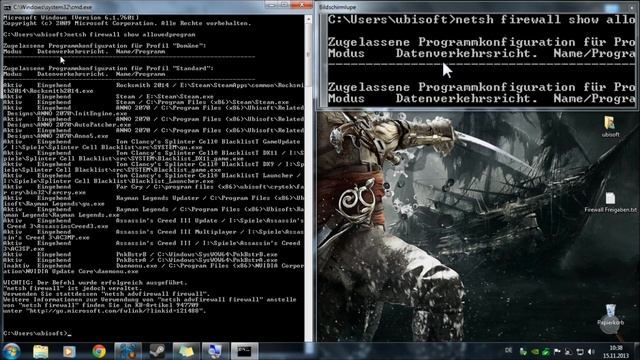This screenshot has height=360, width=640.
Task: Minimize the cmd.exe window
Action: tap(271, 5)
